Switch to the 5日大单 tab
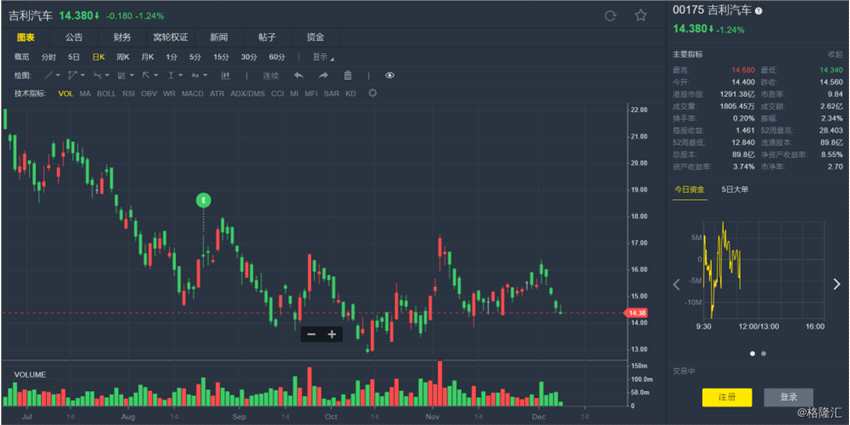 click(x=735, y=189)
